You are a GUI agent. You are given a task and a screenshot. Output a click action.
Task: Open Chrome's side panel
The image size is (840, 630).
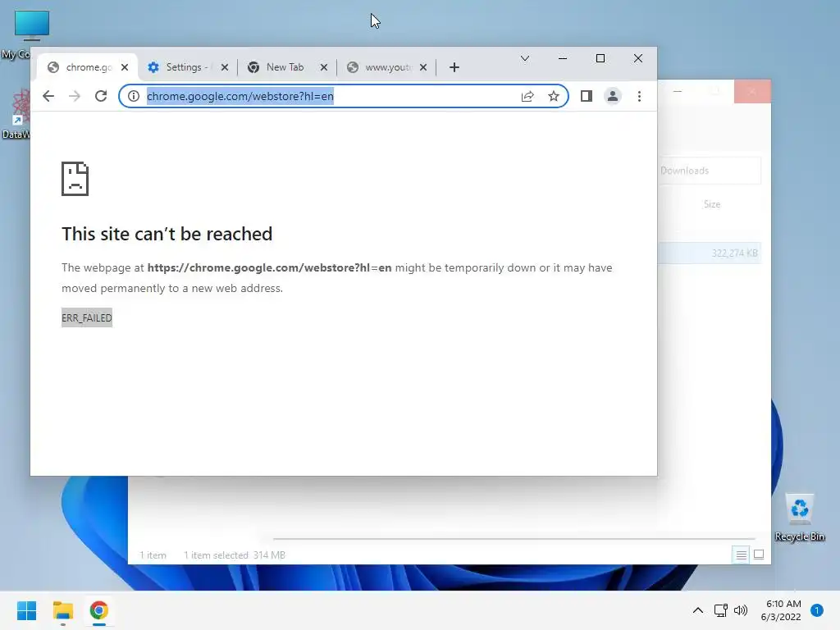tap(586, 96)
